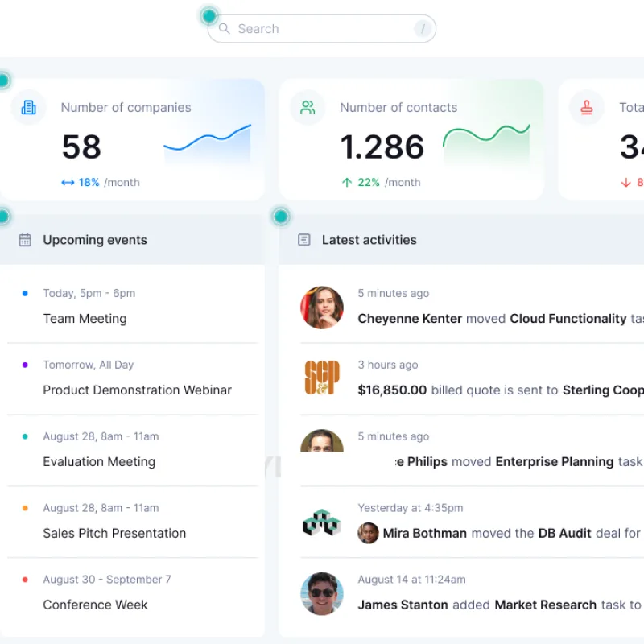The image size is (644, 644).
Task: Click the companies count 58
Action: tap(81, 147)
